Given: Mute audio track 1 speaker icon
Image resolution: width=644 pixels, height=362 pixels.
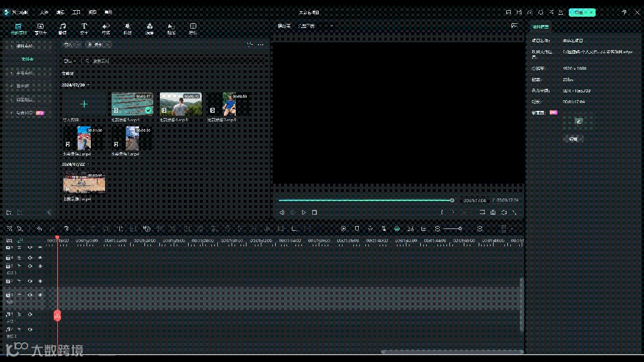Looking at the screenshot, I should pyautogui.click(x=30, y=314).
